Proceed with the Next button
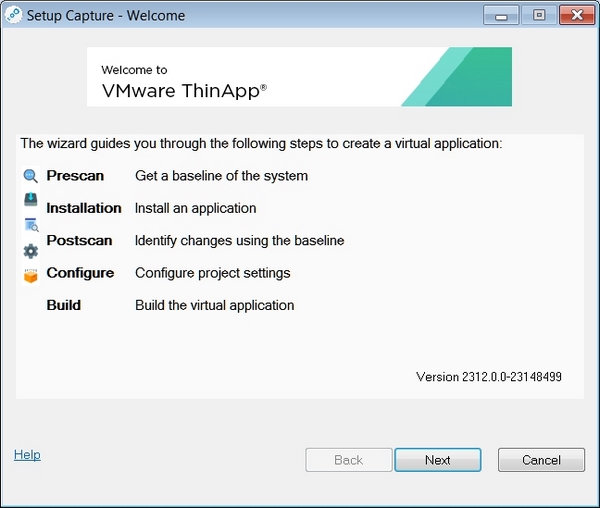The image size is (600, 508). click(438, 460)
